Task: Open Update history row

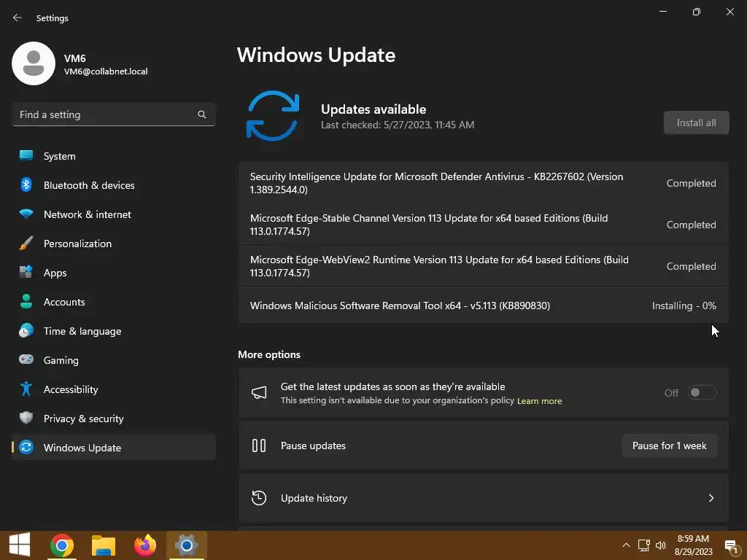Action: tap(483, 498)
